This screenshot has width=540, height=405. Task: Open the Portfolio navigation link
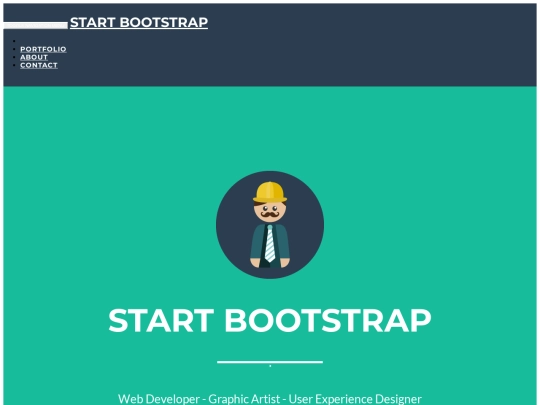pos(43,49)
